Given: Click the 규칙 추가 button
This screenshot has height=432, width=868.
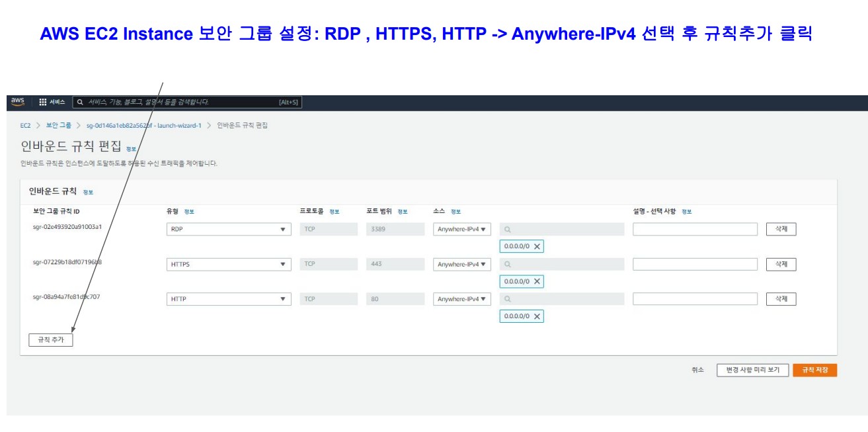Looking at the screenshot, I should pyautogui.click(x=51, y=339).
